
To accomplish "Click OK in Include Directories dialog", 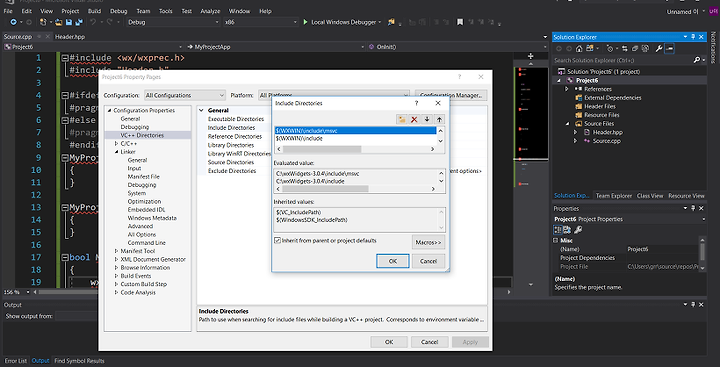I will coord(393,261).
